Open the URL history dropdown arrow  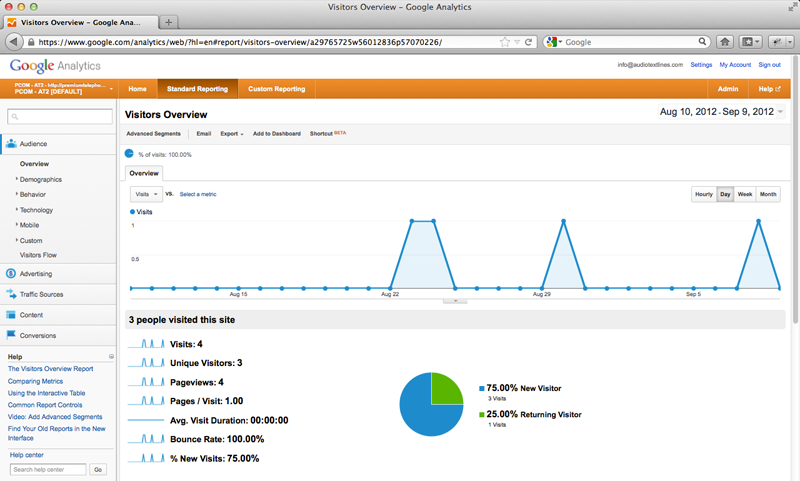click(x=517, y=42)
